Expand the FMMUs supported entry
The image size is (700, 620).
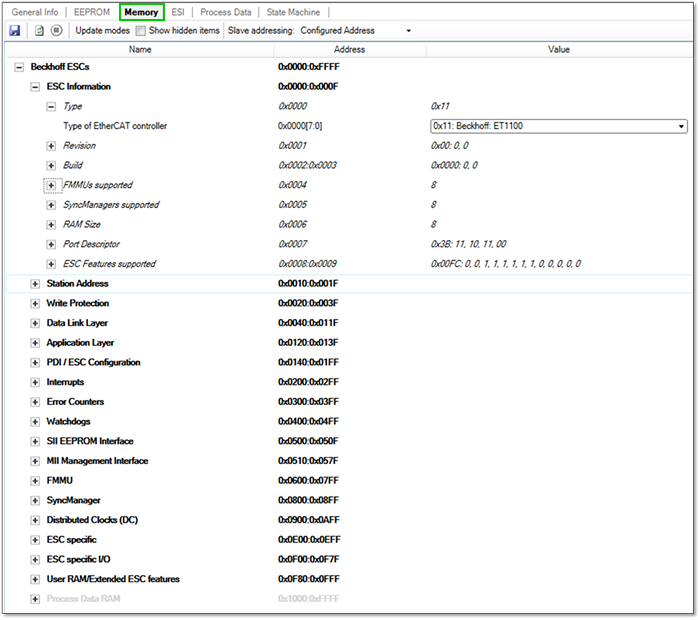pyautogui.click(x=51, y=185)
